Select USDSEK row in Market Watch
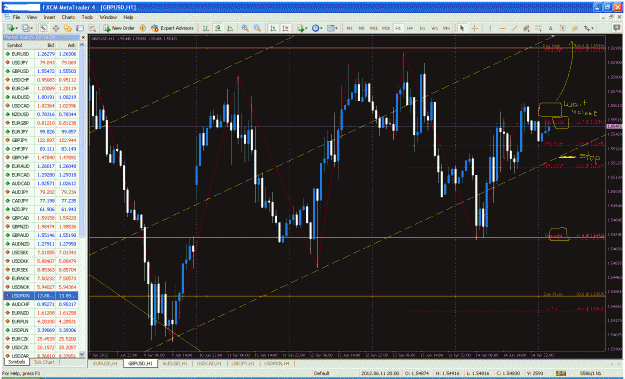Viewport: 625px width, 379px height. click(x=41, y=252)
